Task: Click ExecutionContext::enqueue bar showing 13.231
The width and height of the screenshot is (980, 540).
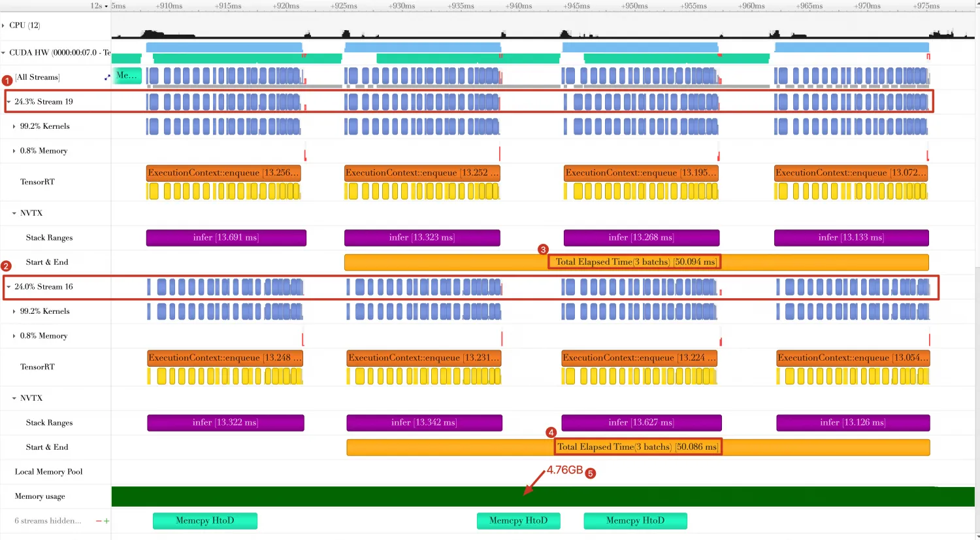Action: (424, 358)
